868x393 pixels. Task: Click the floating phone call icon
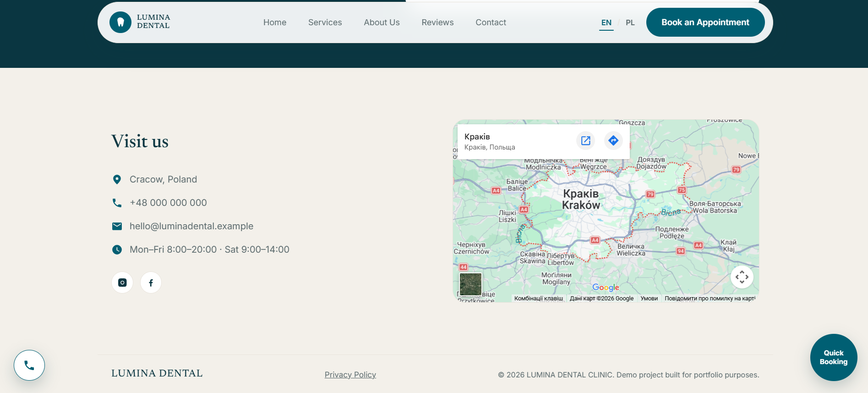coord(29,365)
